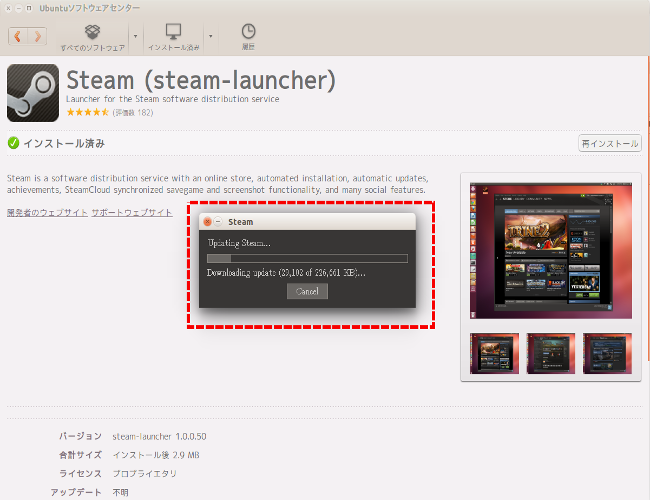Open the すべてのソフトウェア section
650x500 pixels.
[92, 38]
